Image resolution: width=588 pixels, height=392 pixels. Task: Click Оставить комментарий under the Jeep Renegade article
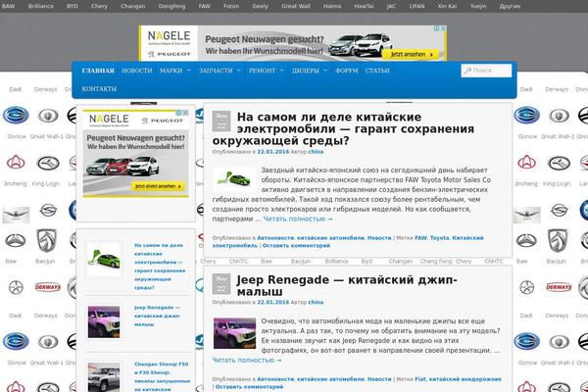pos(249,387)
